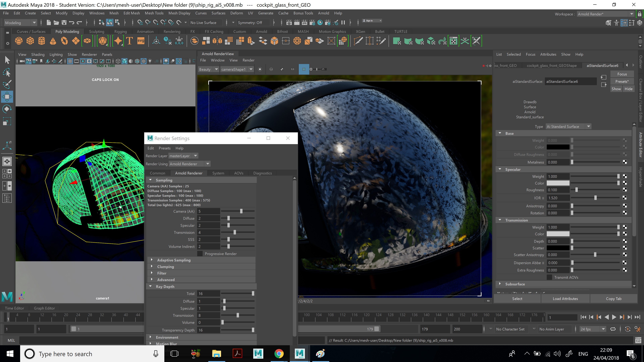
Task: Click the save scene icon
Action: (x=64, y=22)
